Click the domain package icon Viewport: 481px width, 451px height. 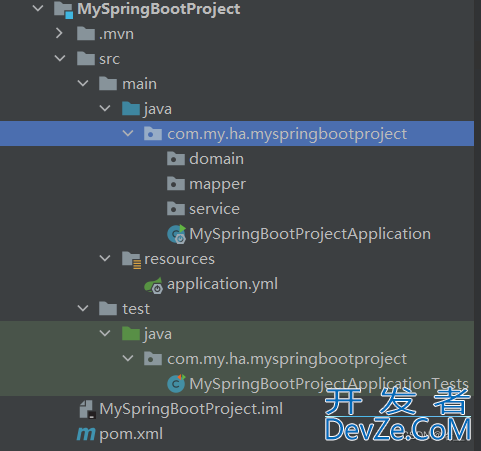coord(176,158)
